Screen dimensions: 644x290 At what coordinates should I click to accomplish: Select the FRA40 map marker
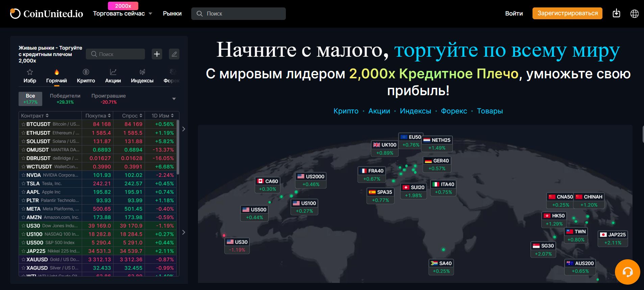[372, 175]
